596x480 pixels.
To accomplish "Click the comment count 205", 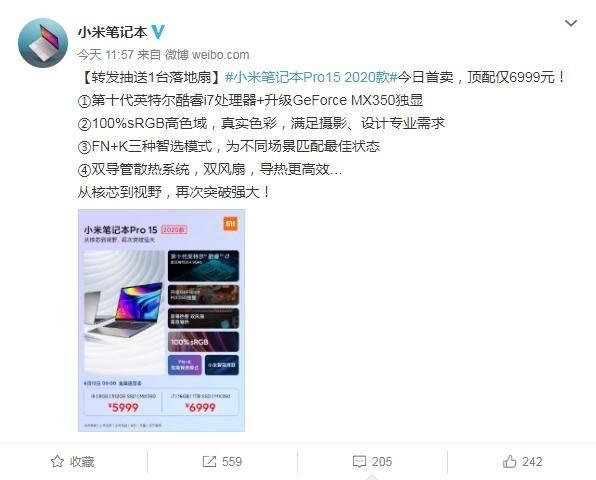I will coord(382,462).
